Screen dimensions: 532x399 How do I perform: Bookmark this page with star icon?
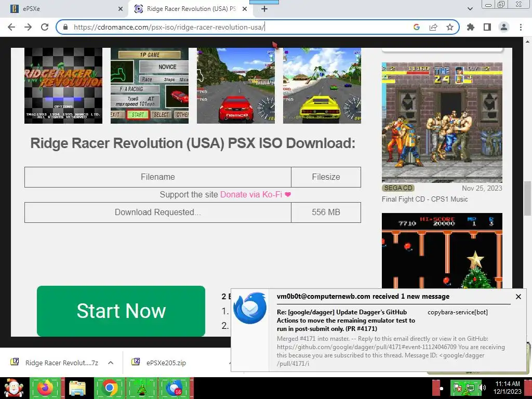450,27
